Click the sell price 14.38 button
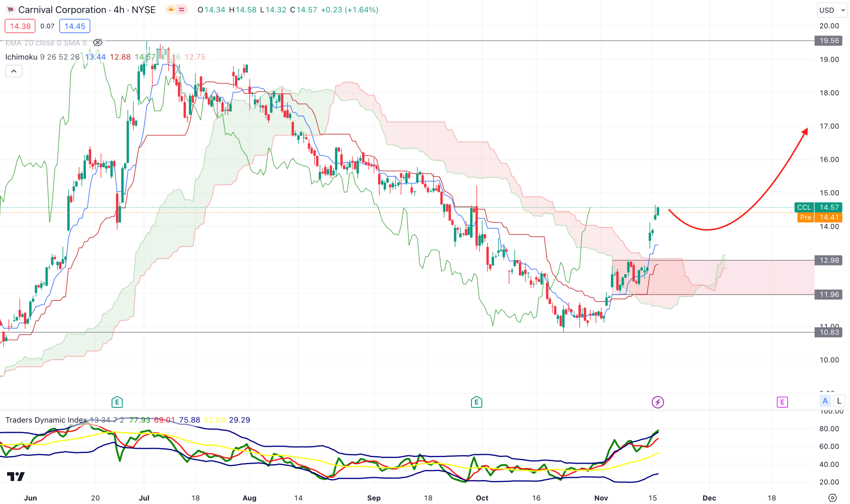850x504 pixels. tap(20, 26)
